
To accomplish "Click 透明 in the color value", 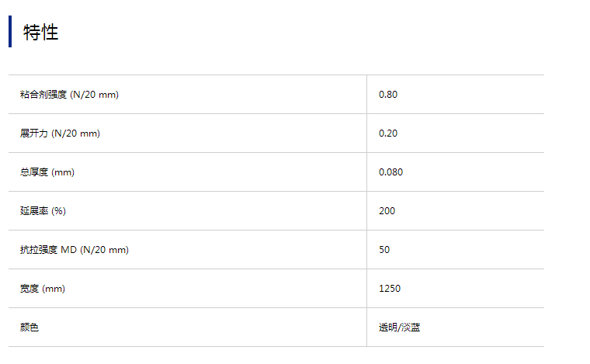I will (387, 328).
